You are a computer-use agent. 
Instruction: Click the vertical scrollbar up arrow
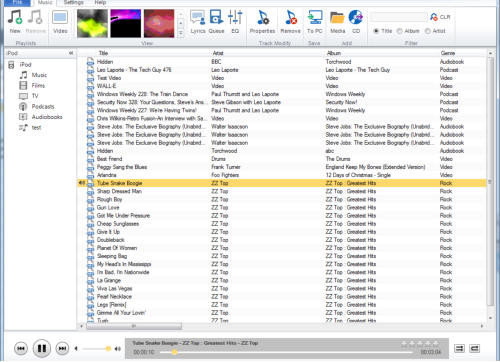click(490, 53)
